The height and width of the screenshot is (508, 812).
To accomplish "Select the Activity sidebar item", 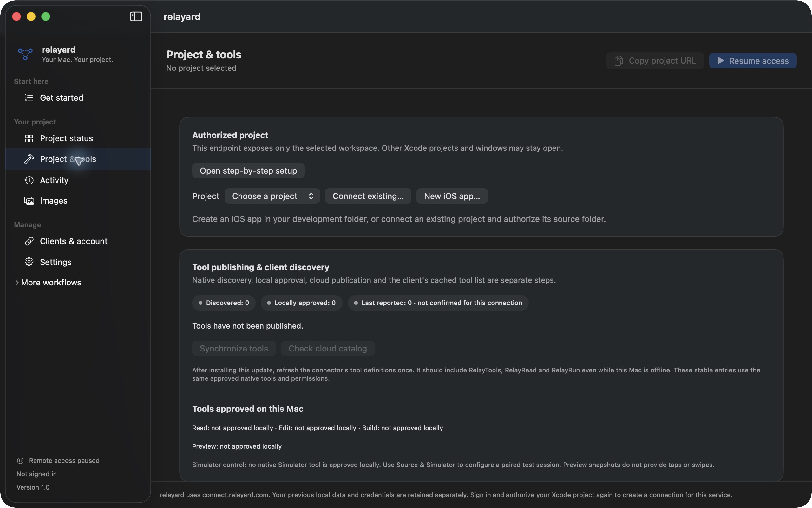I will [78, 180].
